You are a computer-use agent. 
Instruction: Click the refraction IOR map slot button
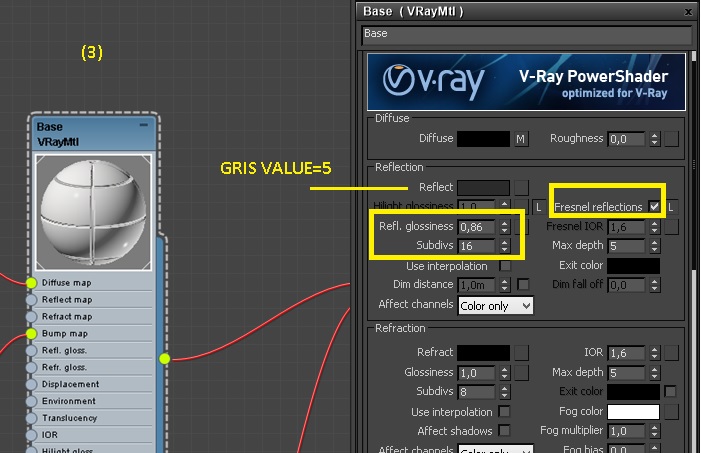coord(671,353)
